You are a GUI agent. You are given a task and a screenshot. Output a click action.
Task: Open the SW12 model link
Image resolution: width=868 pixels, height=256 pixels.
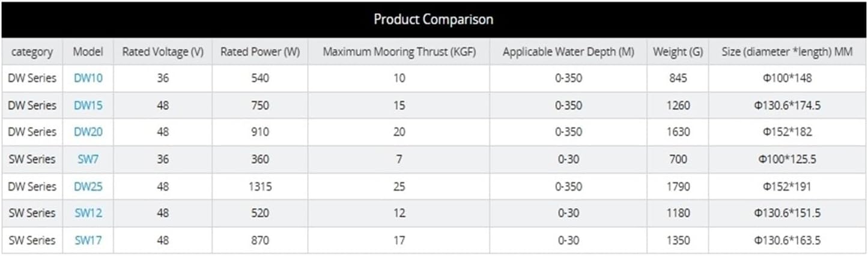click(x=88, y=213)
